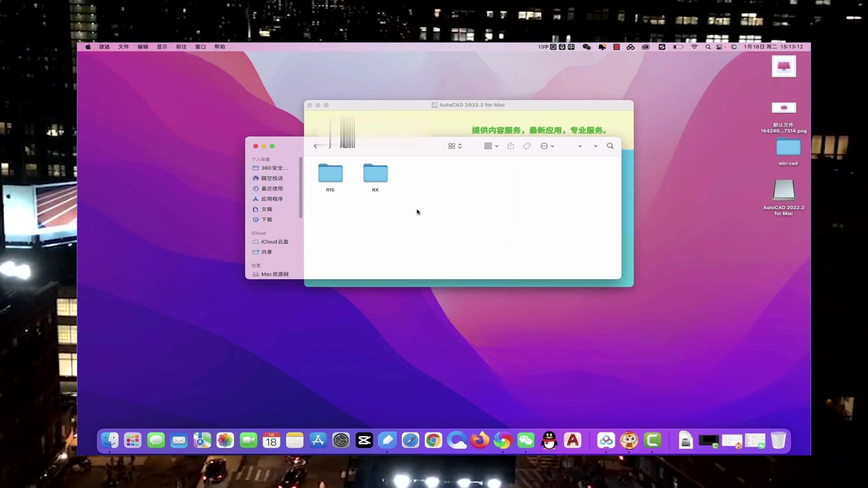868x488 pixels.
Task: Open AutoCAD from the Dock
Action: [x=573, y=441]
